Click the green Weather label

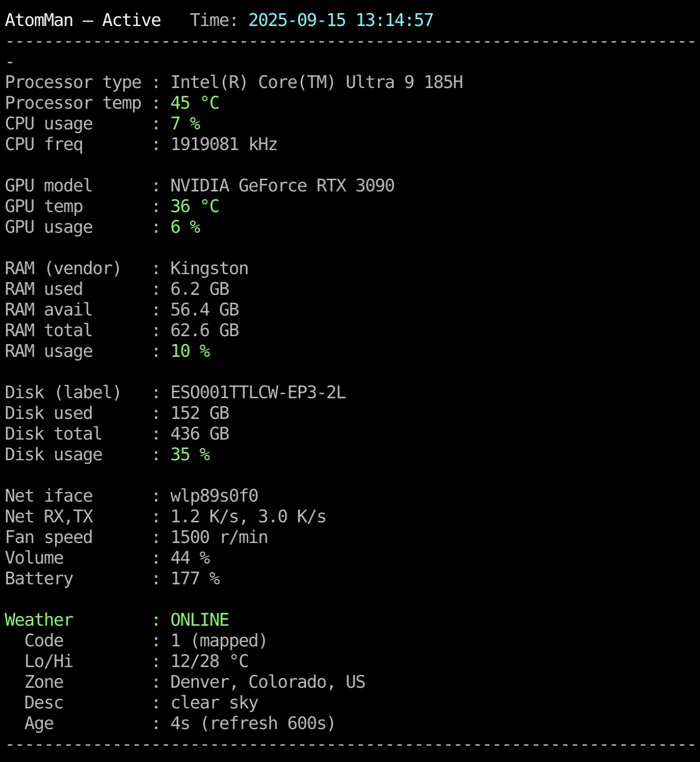tap(39, 620)
